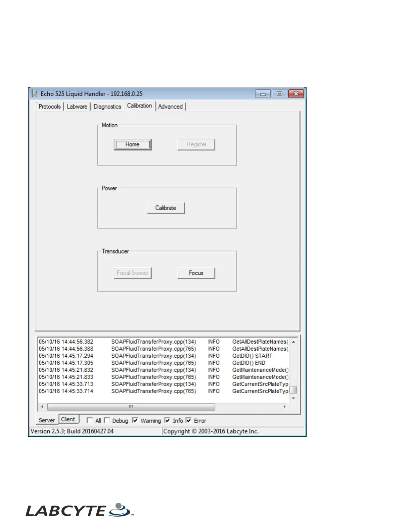Uncheck the Warning log filter
This screenshot has height=532, width=411.
(x=135, y=420)
